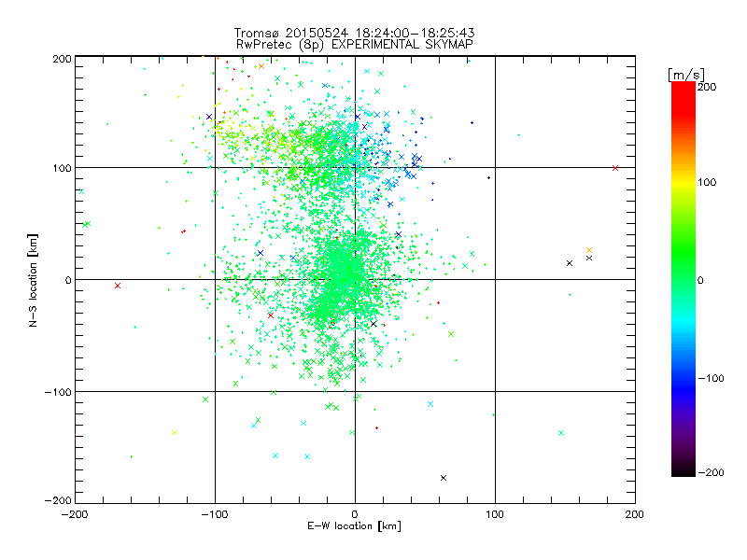Click the y-axis tick label '-200'
This screenshot has height=560, width=747.
coord(58,500)
